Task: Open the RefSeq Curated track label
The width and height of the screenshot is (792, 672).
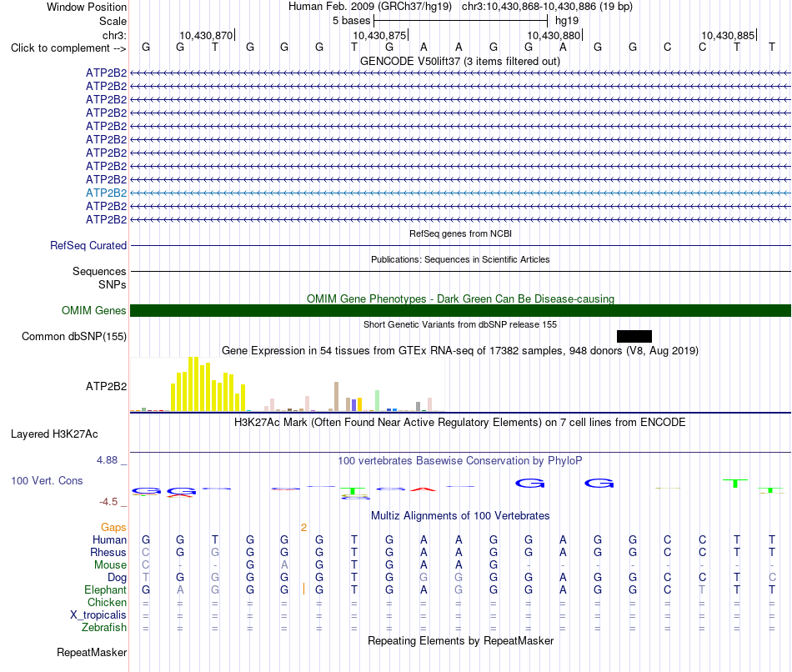Action: (88, 246)
